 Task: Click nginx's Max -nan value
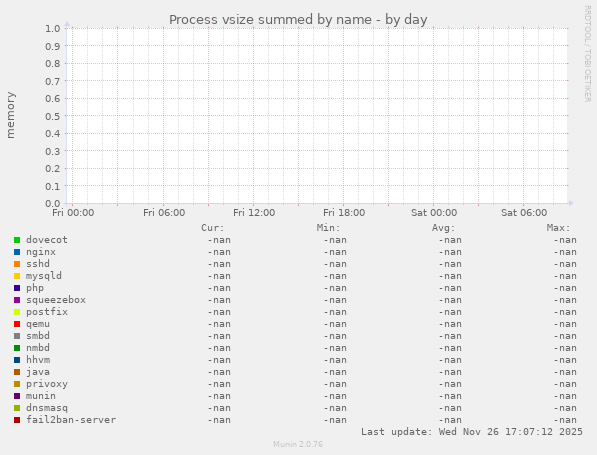[565, 252]
